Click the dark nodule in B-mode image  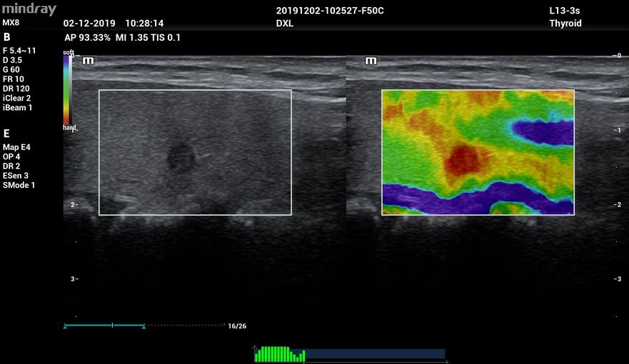(181, 156)
